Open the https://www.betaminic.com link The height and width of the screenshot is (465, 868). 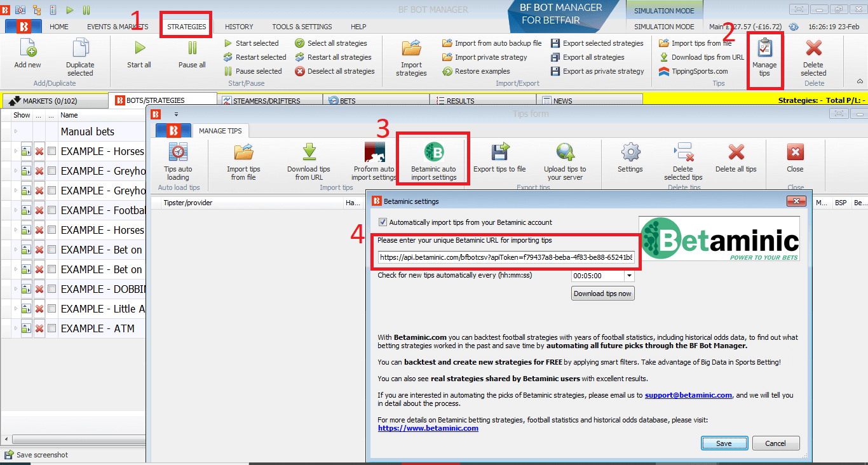(428, 428)
